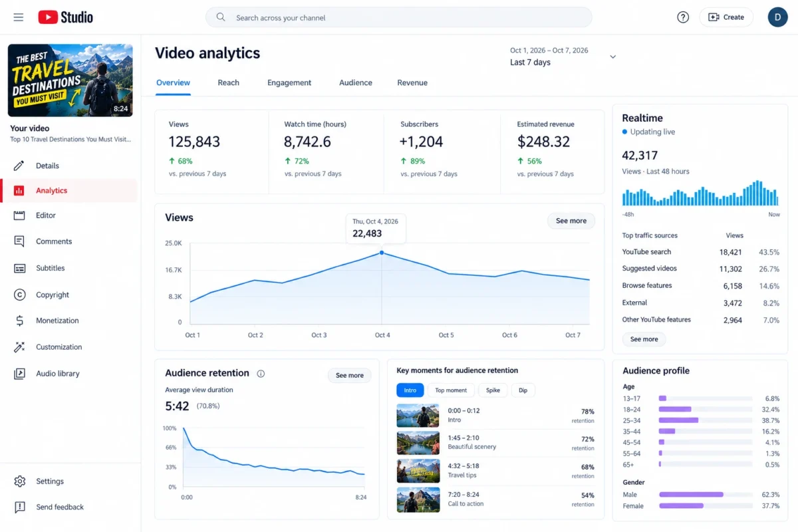
Task: Click the Analytics bar chart icon
Action: click(19, 191)
